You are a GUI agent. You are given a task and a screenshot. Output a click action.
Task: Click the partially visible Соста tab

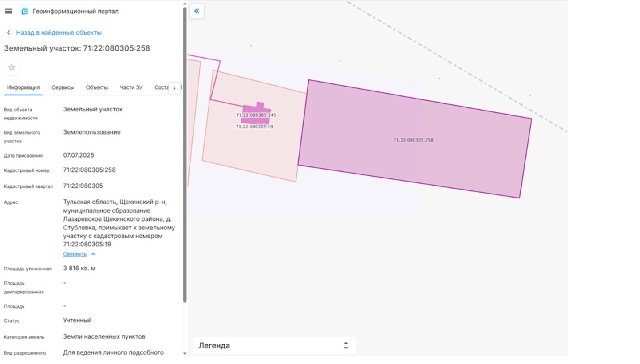[x=161, y=87]
